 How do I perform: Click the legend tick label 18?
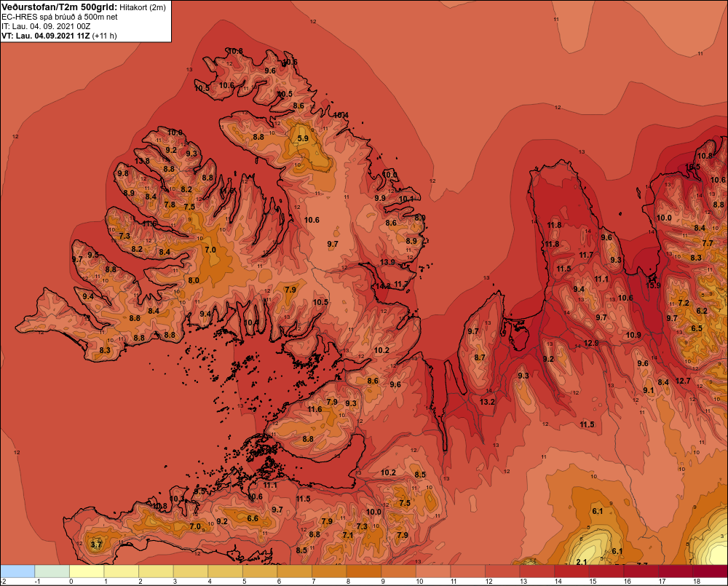tap(697, 582)
